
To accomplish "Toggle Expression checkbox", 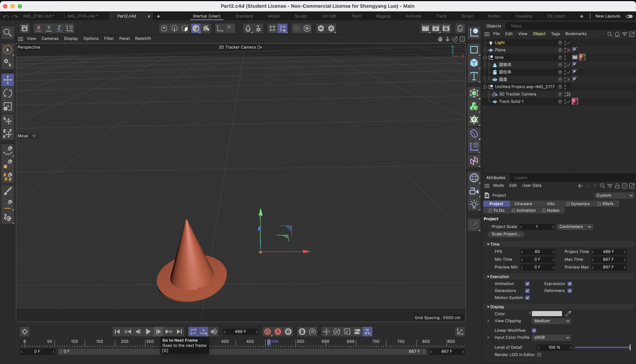I will (x=570, y=284).
